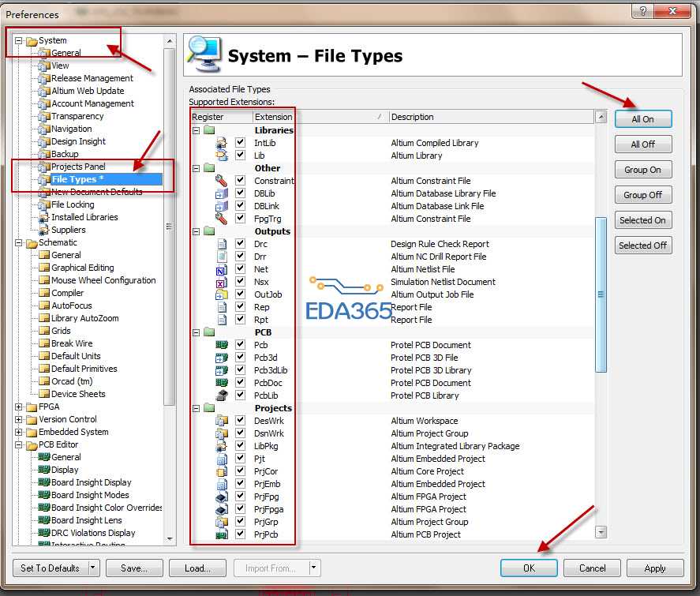This screenshot has width=700, height=596.
Task: Click the LibPkg integrated library package icon
Action: pos(222,445)
